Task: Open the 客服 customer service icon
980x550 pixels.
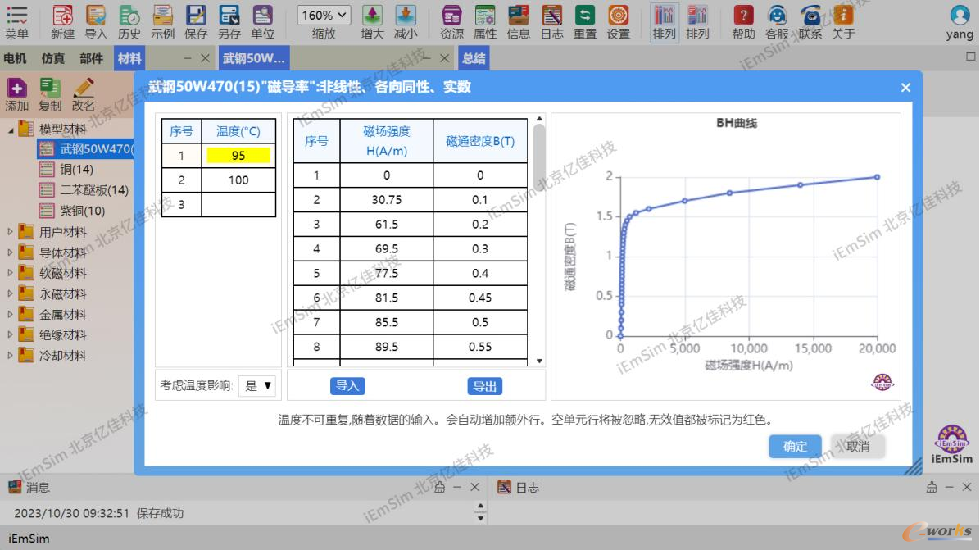Action: (x=777, y=22)
